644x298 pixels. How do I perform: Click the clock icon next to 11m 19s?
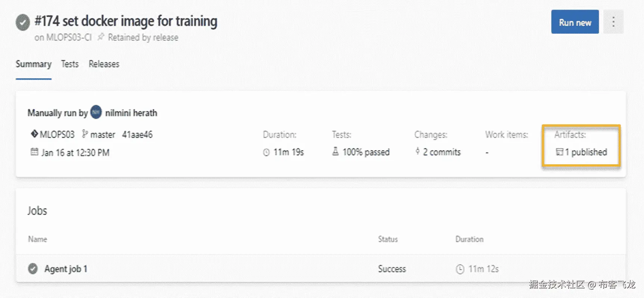tap(266, 152)
